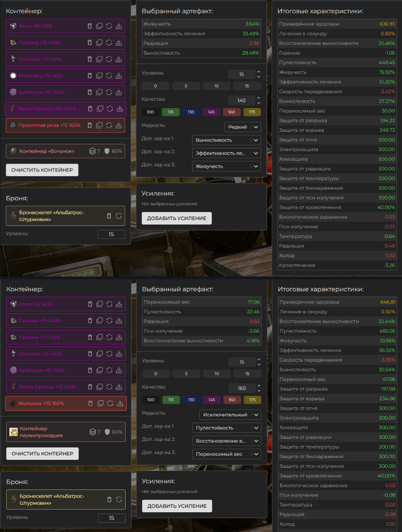Open the Исключительный rarity dropdown
This screenshot has width=402, height=532.
click(x=230, y=415)
